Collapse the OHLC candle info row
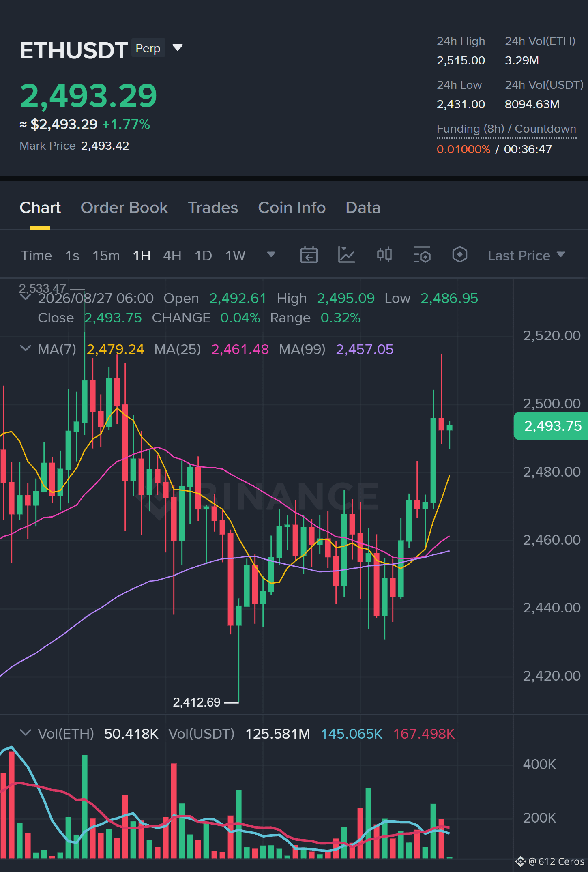Viewport: 588px width, 872px height. click(25, 297)
